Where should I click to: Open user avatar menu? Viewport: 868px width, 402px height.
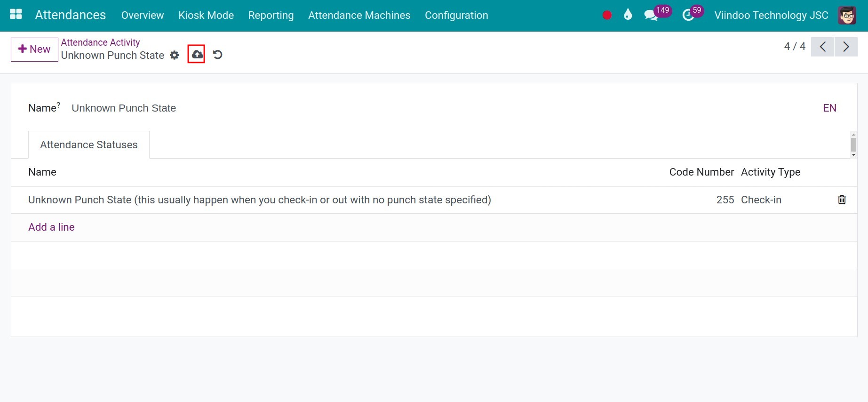click(847, 16)
